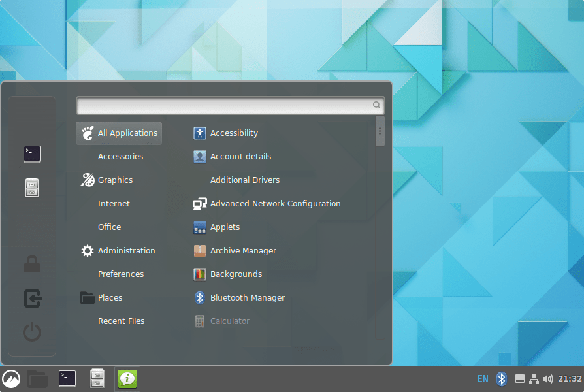The image size is (584, 392).
Task: Open the Applets label entry
Action: [225, 227]
